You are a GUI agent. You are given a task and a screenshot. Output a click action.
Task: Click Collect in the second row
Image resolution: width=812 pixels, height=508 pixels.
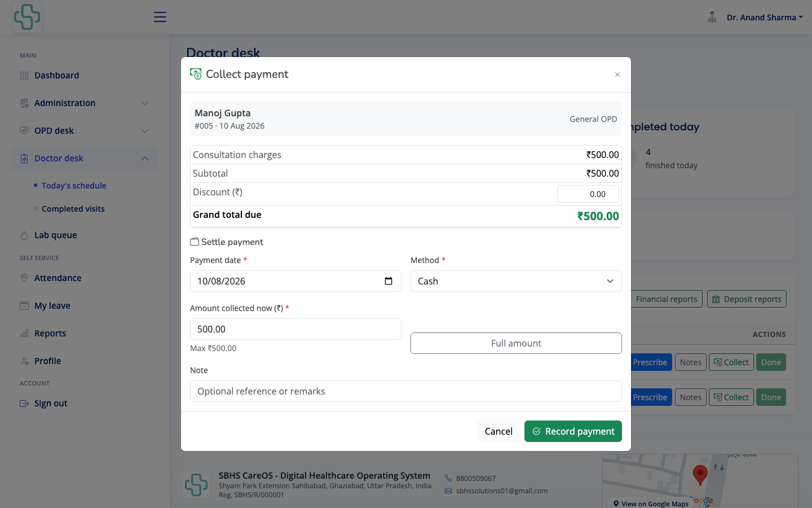point(731,397)
